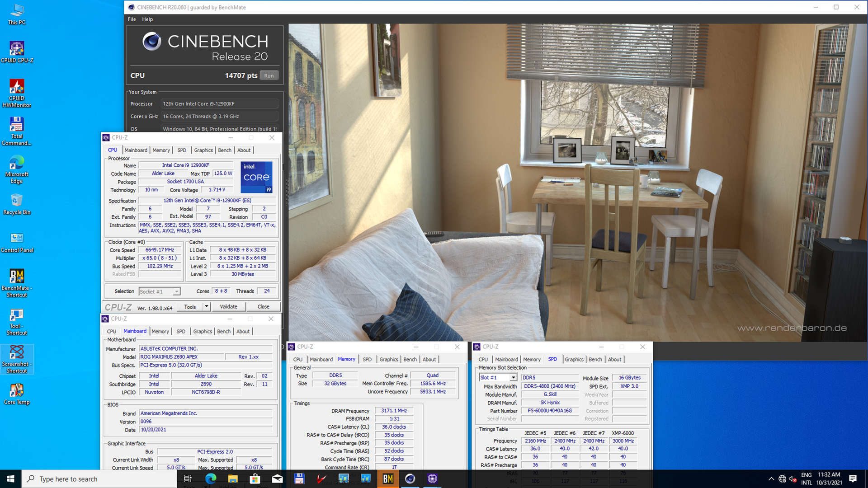868x488 pixels.
Task: Open Mail app from taskbar
Action: click(277, 479)
